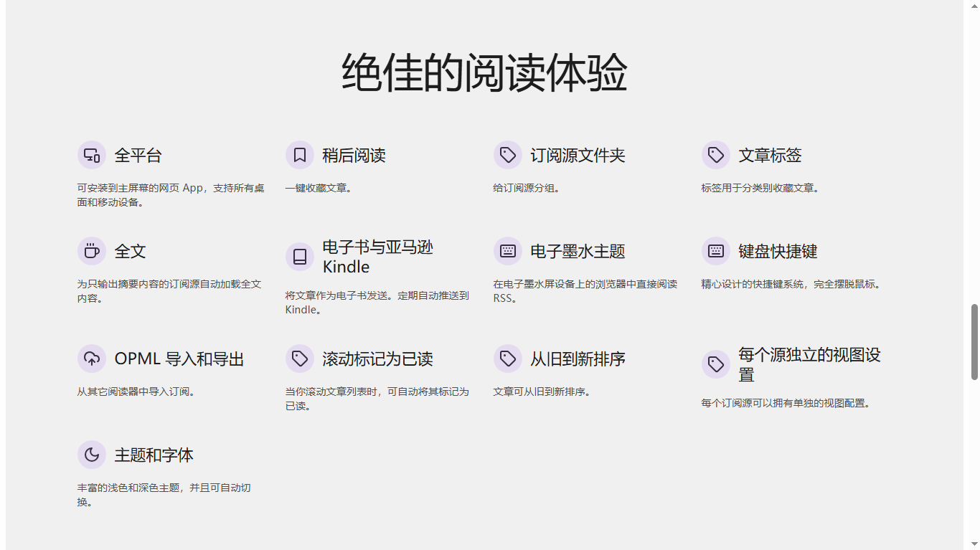This screenshot has height=550, width=980.
Task: Click the 键盘快捷键 feature heading
Action: pyautogui.click(x=778, y=252)
